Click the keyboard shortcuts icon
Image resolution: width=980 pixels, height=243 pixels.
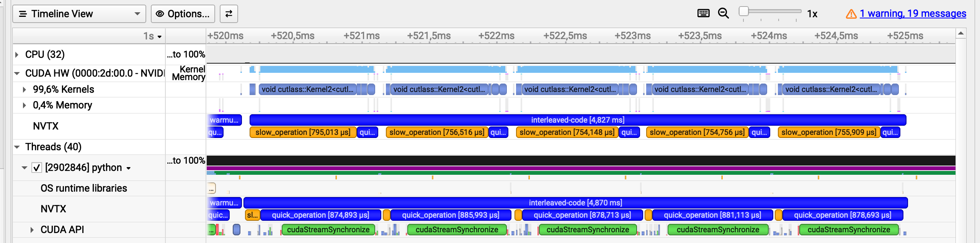(703, 13)
